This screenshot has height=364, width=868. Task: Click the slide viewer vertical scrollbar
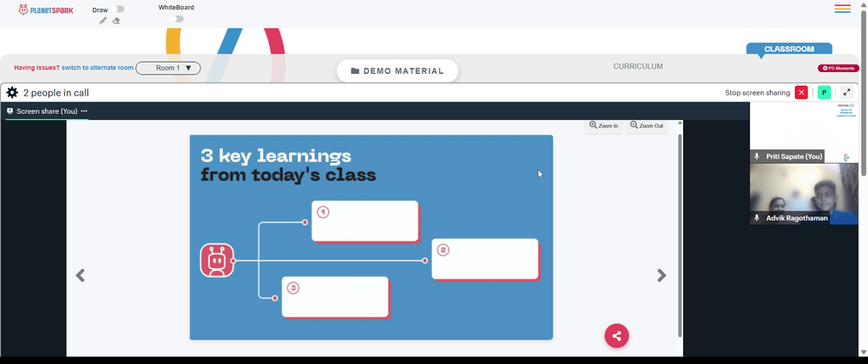pyautogui.click(x=680, y=235)
